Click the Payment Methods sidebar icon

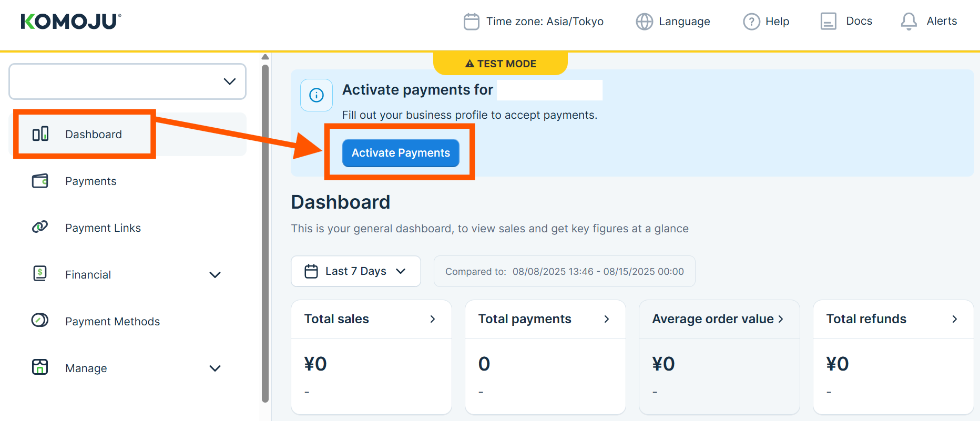40,321
